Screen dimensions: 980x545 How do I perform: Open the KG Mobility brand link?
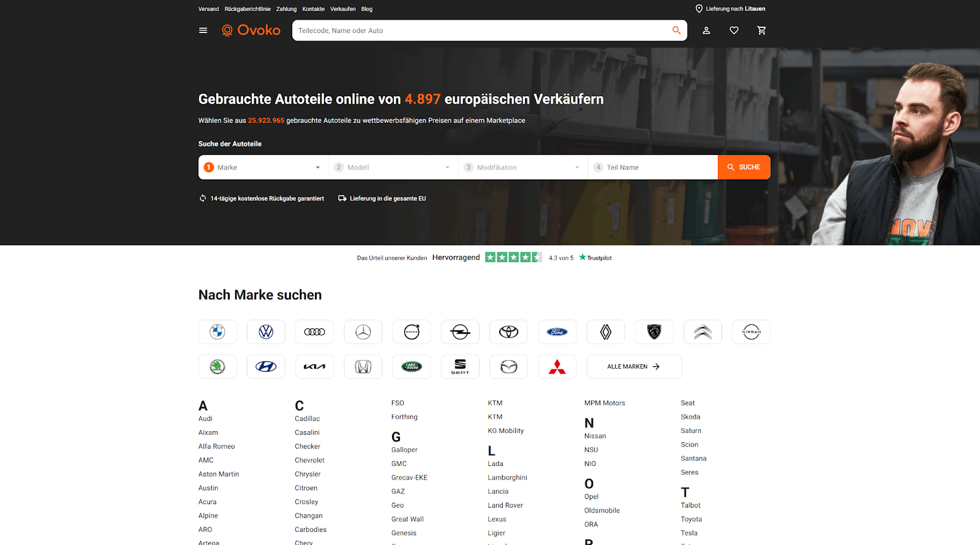[506, 430]
